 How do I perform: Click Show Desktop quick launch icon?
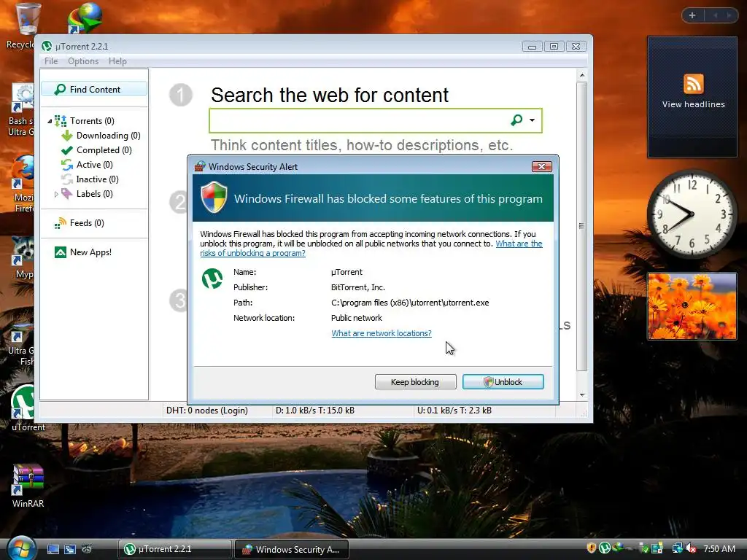coord(53,550)
